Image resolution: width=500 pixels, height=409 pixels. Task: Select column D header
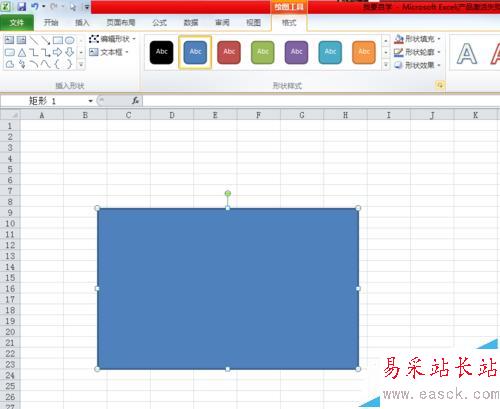click(x=172, y=115)
